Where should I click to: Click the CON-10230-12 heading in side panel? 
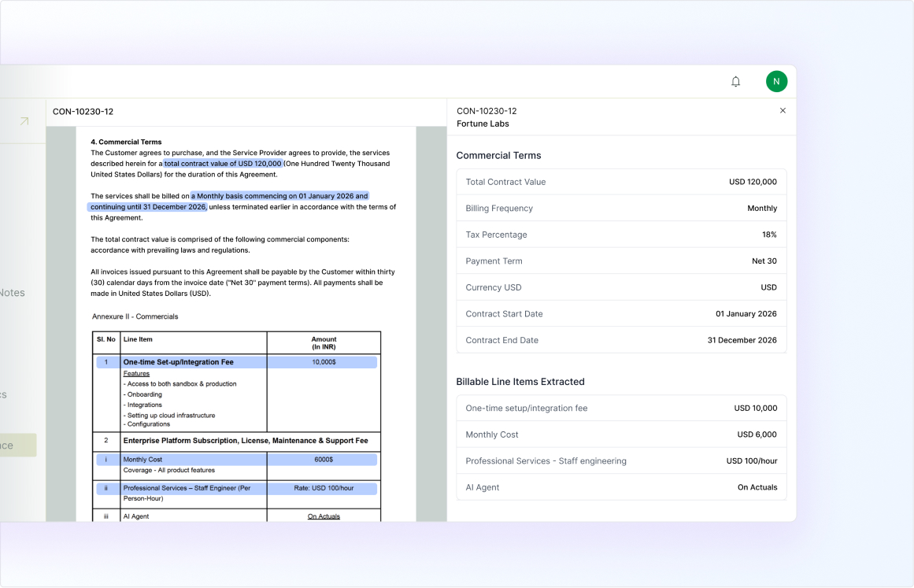click(x=487, y=111)
